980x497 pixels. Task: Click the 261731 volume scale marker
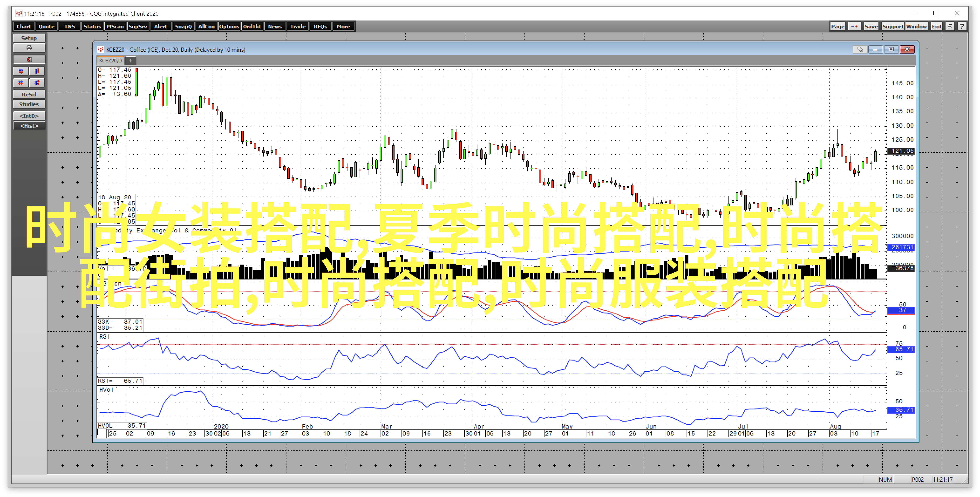[x=901, y=247]
